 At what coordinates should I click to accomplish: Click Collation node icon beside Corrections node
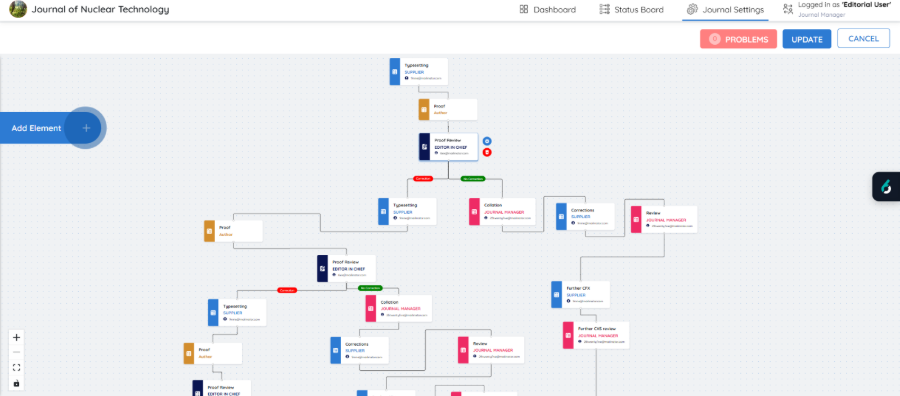pyautogui.click(x=474, y=212)
